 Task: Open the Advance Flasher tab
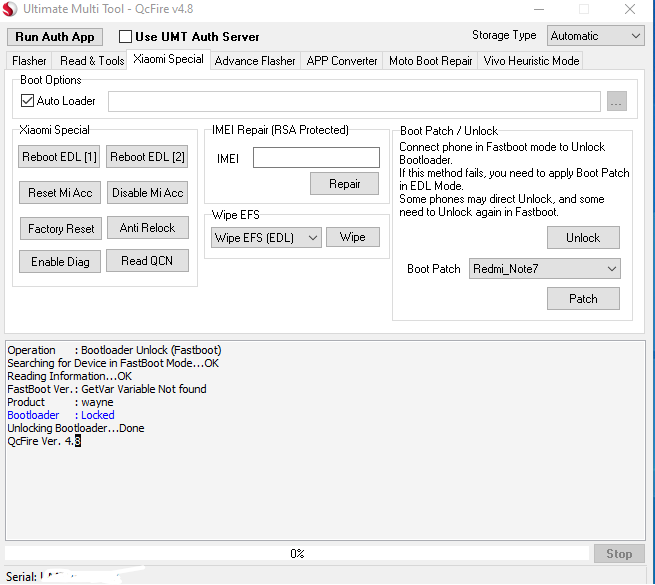pyautogui.click(x=255, y=61)
